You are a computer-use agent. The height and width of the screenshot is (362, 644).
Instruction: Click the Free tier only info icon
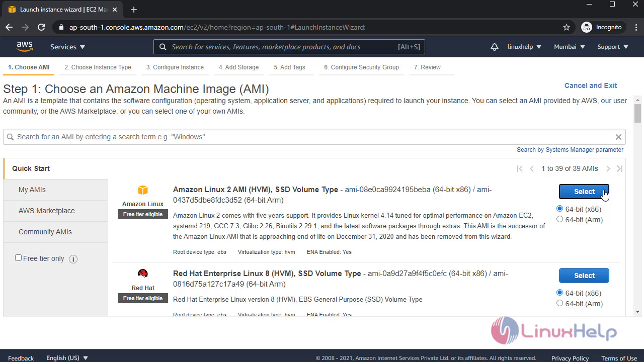click(x=73, y=259)
